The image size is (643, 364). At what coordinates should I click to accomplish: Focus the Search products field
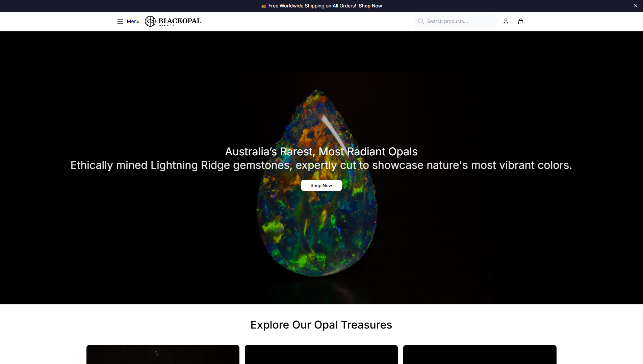pyautogui.click(x=455, y=21)
